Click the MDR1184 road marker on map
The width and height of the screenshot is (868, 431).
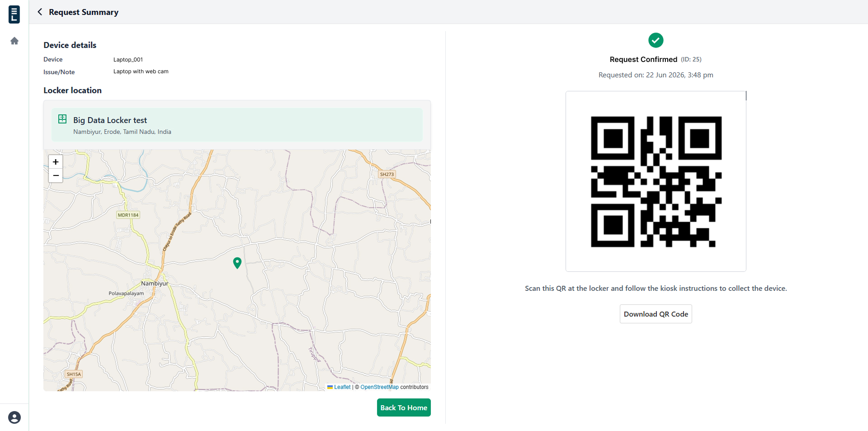tap(128, 215)
